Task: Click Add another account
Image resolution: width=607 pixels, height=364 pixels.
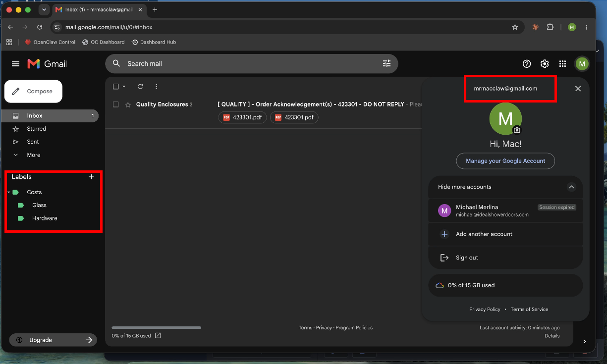Action: [505, 234]
